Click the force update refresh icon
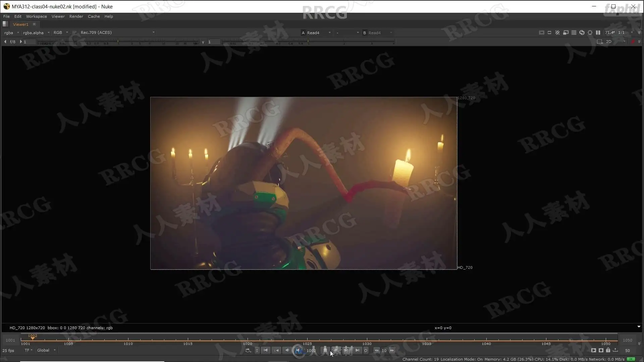Screen dimensions: 644x362 tap(582, 33)
